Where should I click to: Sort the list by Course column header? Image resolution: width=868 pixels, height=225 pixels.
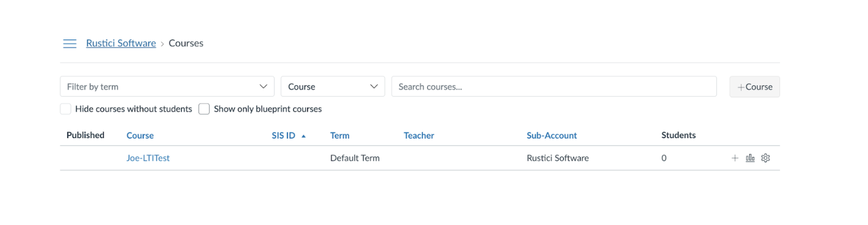[140, 135]
